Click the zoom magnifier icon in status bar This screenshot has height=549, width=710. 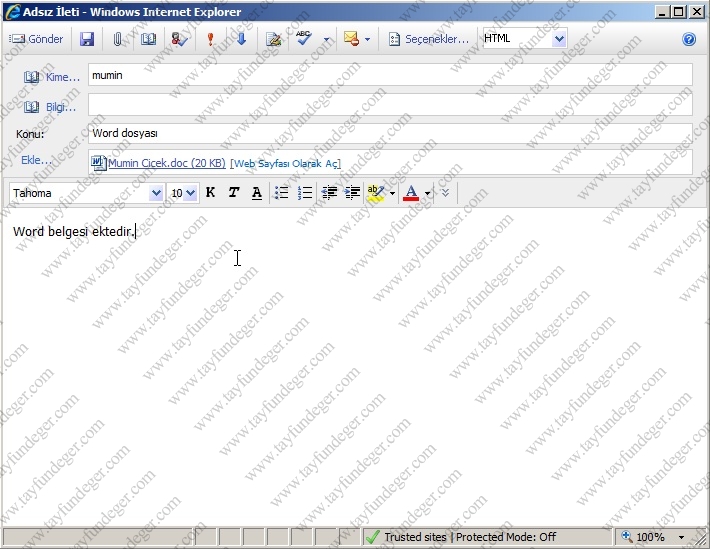[627, 537]
